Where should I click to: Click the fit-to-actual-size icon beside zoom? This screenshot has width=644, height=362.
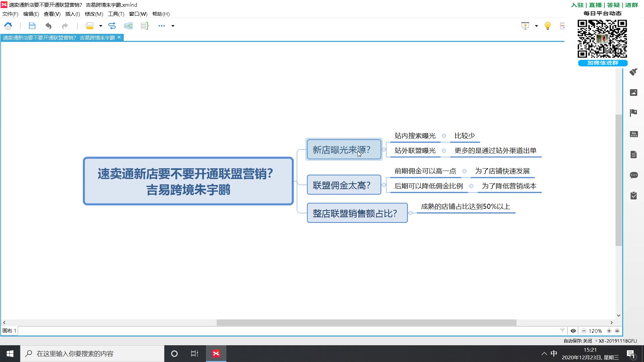point(617,331)
